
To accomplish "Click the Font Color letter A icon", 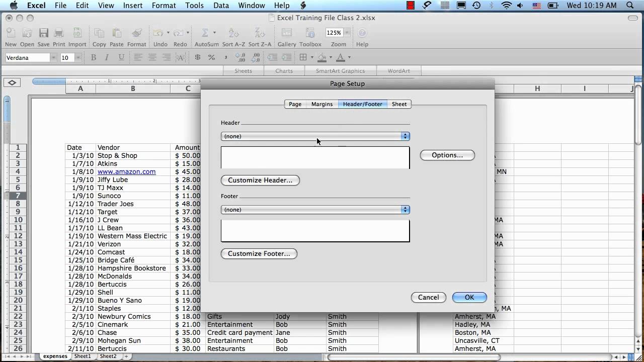I will coord(341,57).
